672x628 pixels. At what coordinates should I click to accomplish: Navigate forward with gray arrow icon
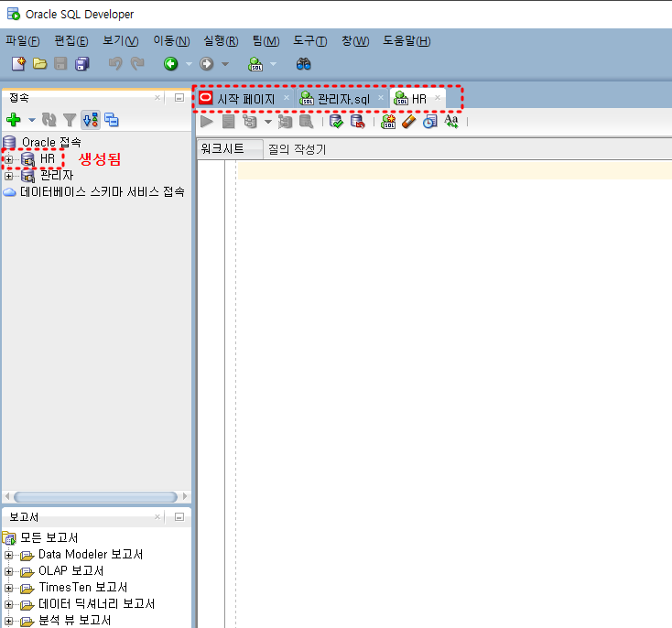(207, 64)
